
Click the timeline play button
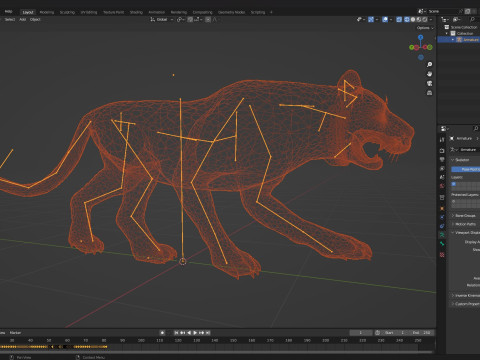click(195, 333)
